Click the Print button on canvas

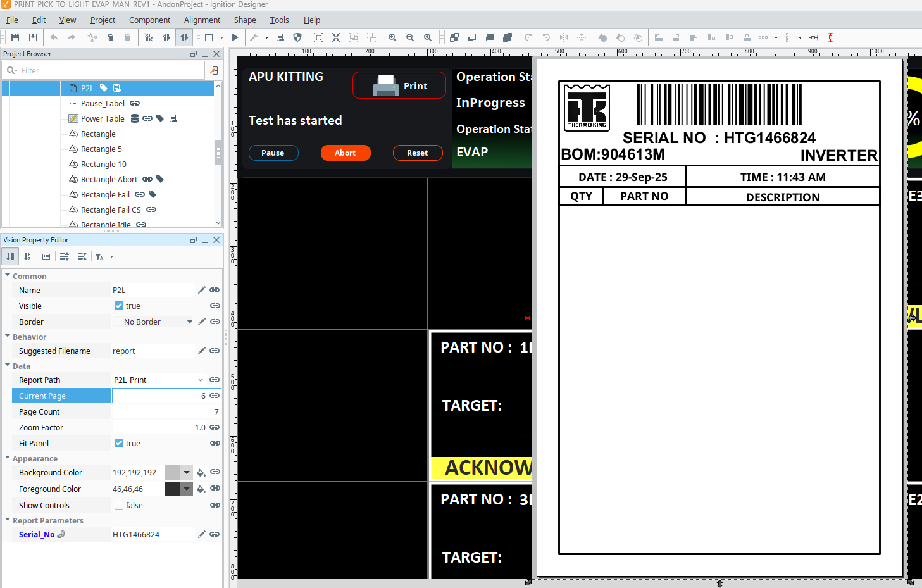399,85
